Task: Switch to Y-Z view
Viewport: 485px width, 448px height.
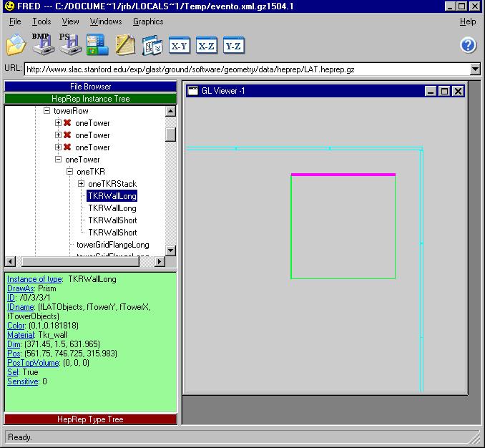Action: 233,46
